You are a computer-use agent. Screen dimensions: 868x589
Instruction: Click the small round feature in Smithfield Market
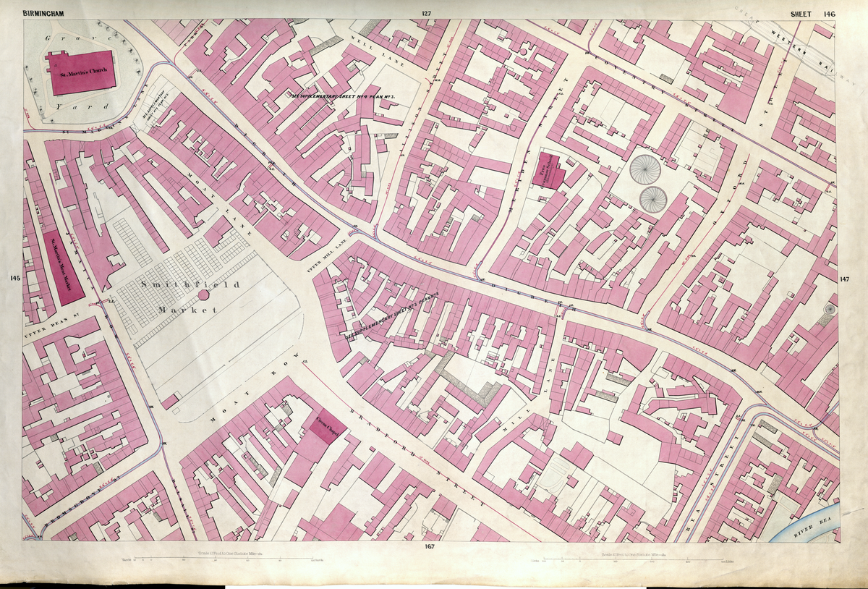pyautogui.click(x=203, y=295)
